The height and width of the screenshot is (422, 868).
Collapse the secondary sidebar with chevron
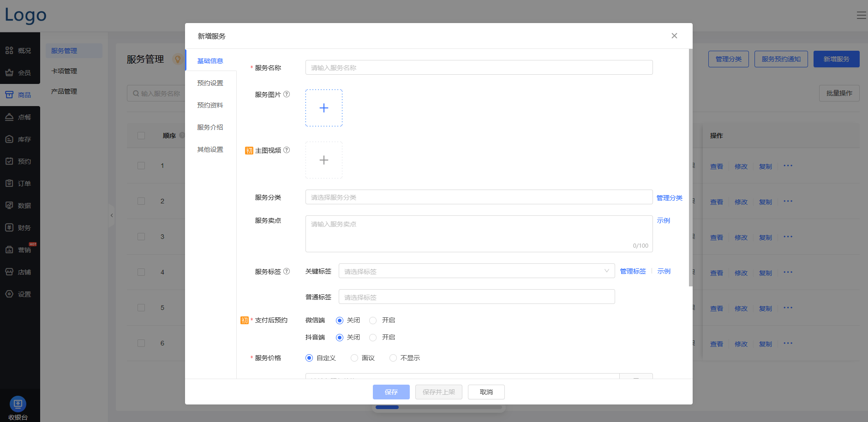pyautogui.click(x=112, y=215)
